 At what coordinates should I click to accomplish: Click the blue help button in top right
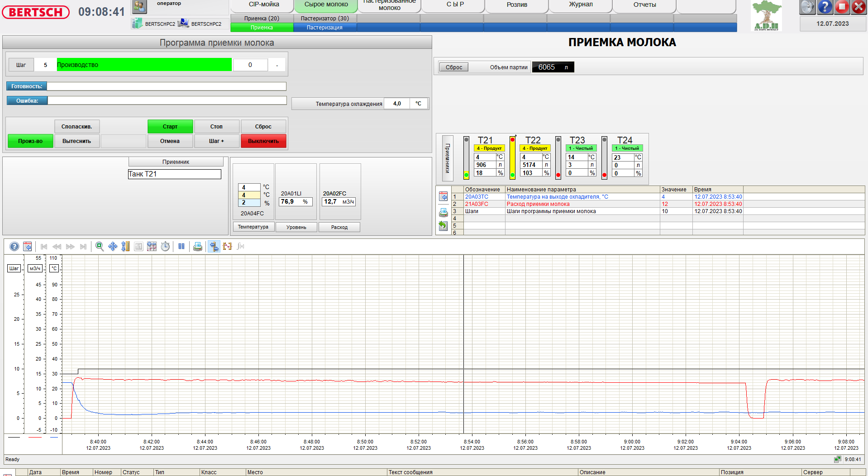click(x=825, y=7)
